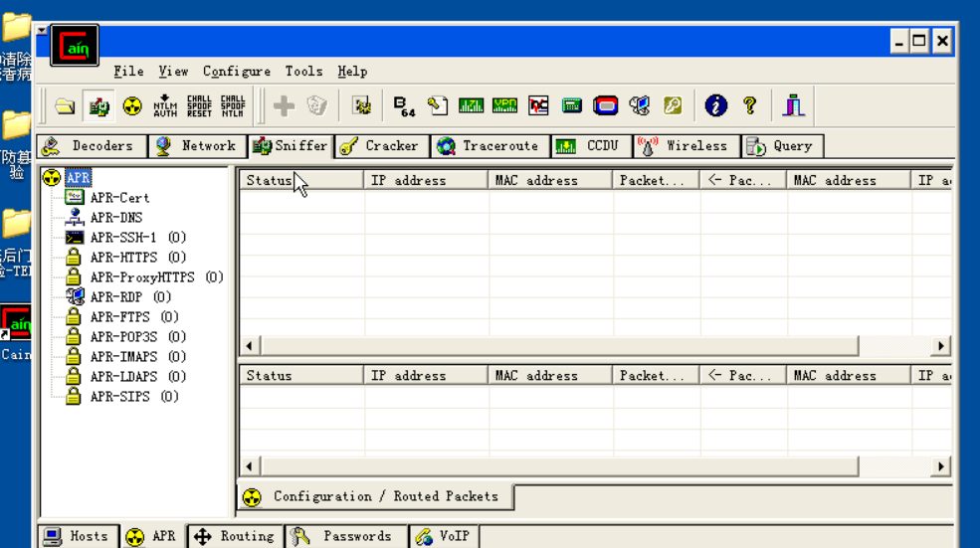Open the VNC password decoder icon
This screenshot has height=548, width=980.
tap(538, 106)
